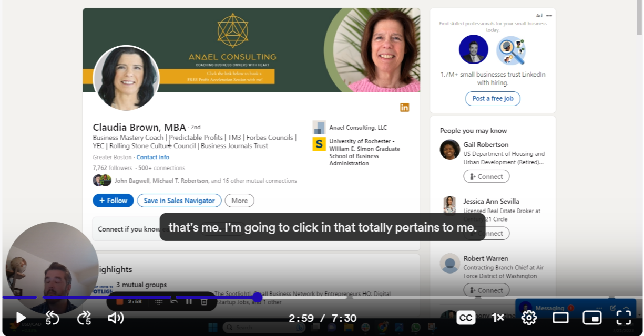Screen dimensions: 644x336
Task: Expand the More actions menu
Action: pos(239,201)
